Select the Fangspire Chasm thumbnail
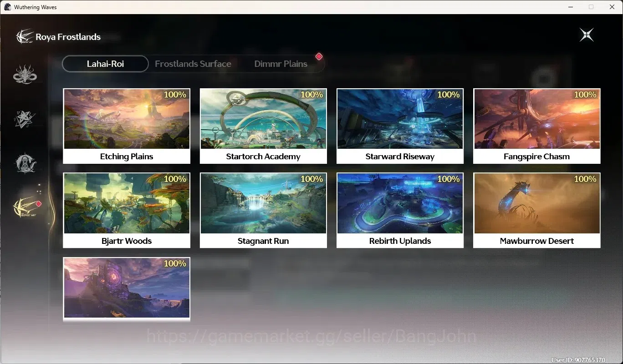The width and height of the screenshot is (623, 364). [x=537, y=119]
